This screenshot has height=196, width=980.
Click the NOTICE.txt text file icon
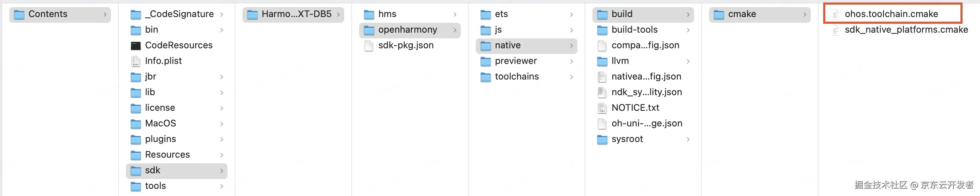coord(602,108)
